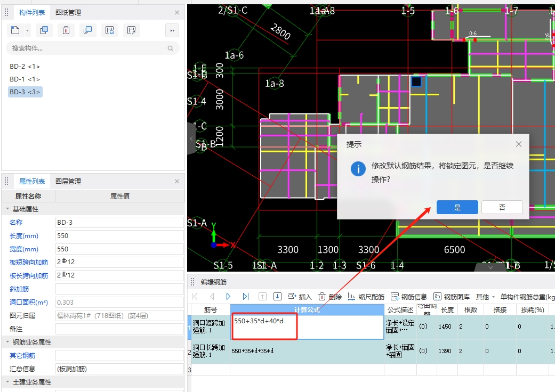Viewport: 555px width, 392px height.
Task: Click the 备注 value field
Action: [119, 329]
